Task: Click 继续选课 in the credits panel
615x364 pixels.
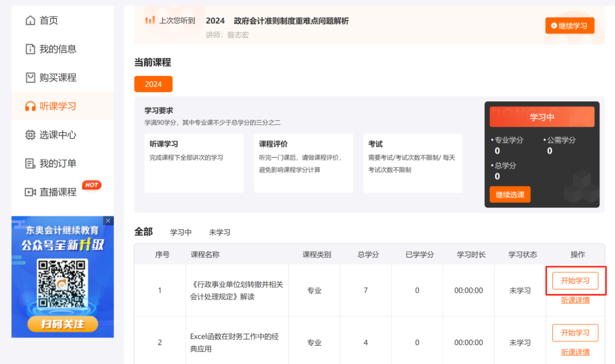Action: click(x=509, y=194)
